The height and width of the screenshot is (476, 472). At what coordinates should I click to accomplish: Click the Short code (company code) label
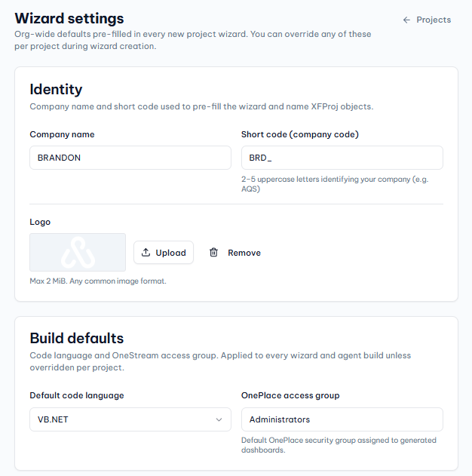299,134
